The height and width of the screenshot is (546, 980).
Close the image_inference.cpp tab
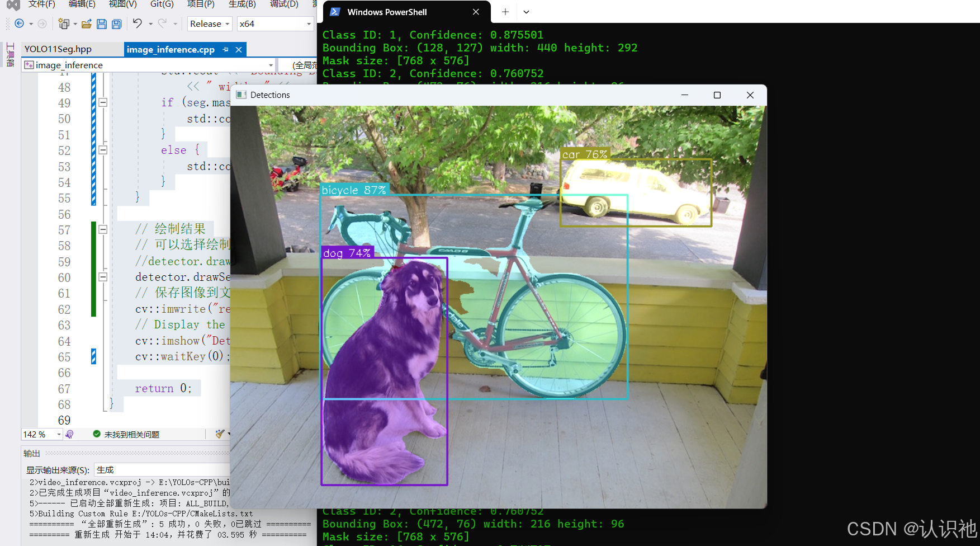[239, 49]
